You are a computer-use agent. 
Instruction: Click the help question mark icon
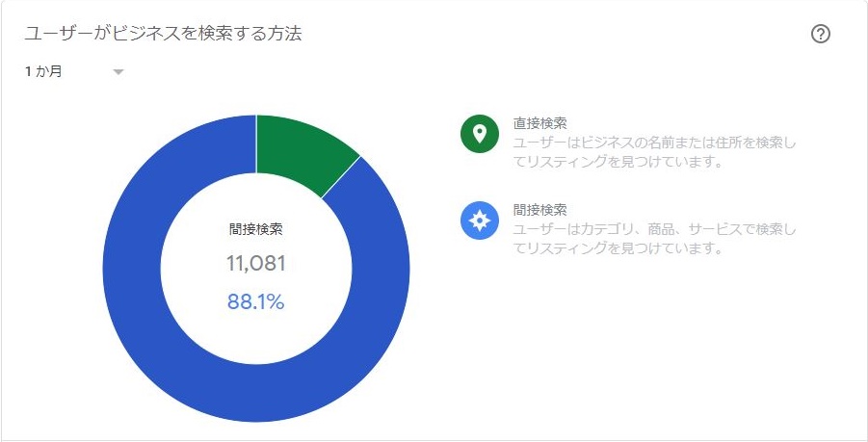[x=821, y=34]
